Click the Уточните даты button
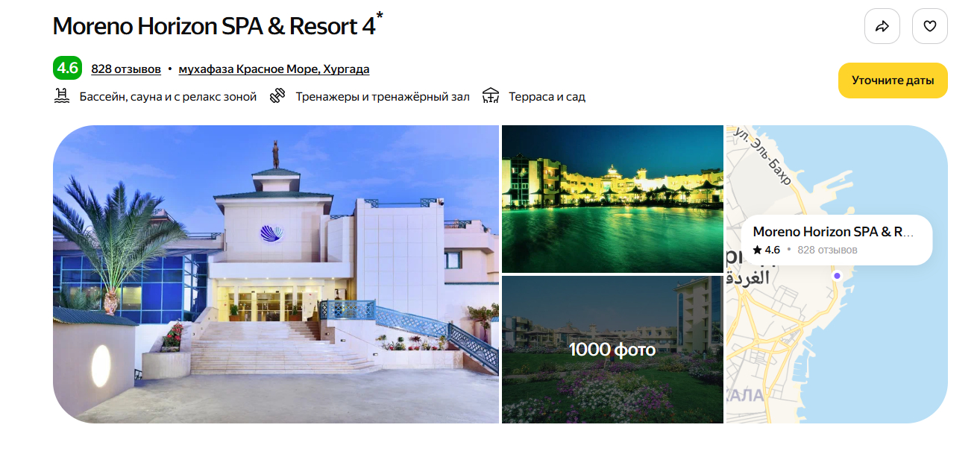 click(893, 81)
